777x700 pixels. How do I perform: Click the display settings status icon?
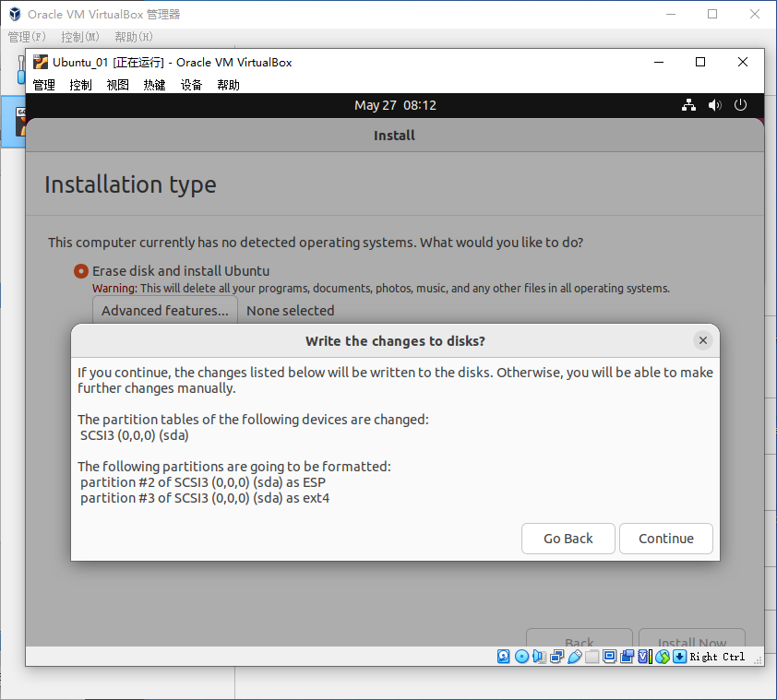pos(609,657)
